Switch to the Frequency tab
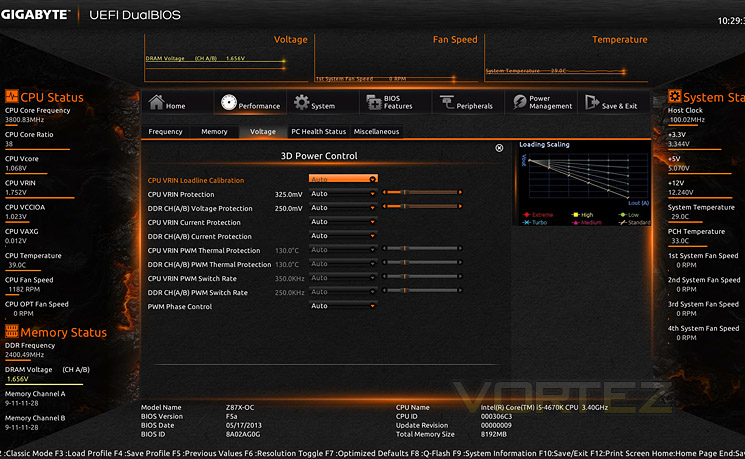 coord(165,132)
